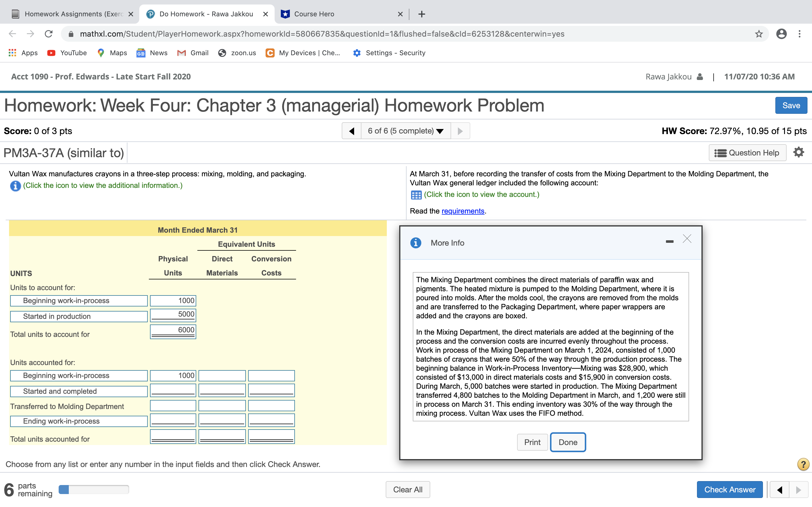Click the blue additional information icon
Screen dimensions: 812x507
pos(15,186)
